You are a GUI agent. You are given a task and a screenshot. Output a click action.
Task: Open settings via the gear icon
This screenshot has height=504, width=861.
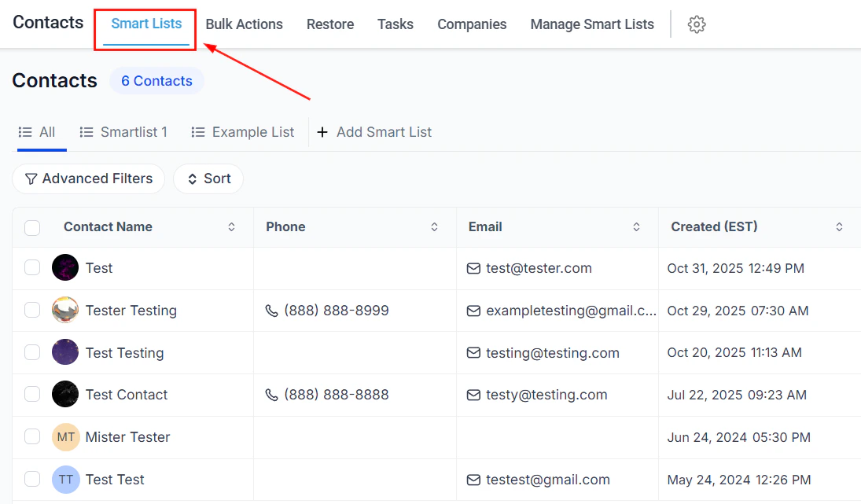(697, 24)
